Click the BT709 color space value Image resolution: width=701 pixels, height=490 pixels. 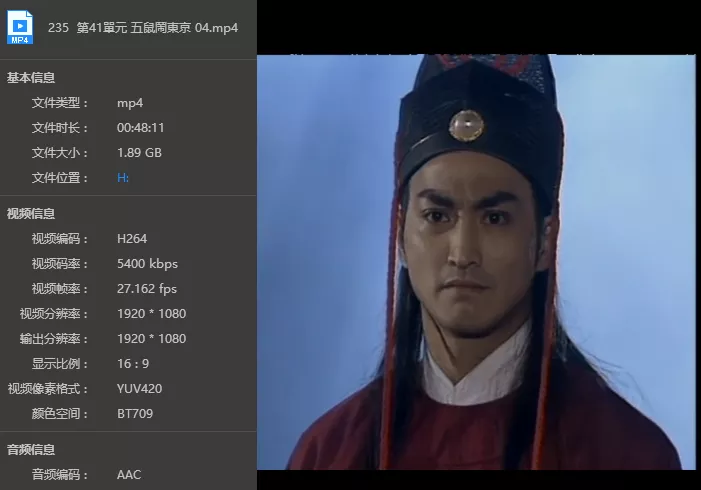[135, 414]
